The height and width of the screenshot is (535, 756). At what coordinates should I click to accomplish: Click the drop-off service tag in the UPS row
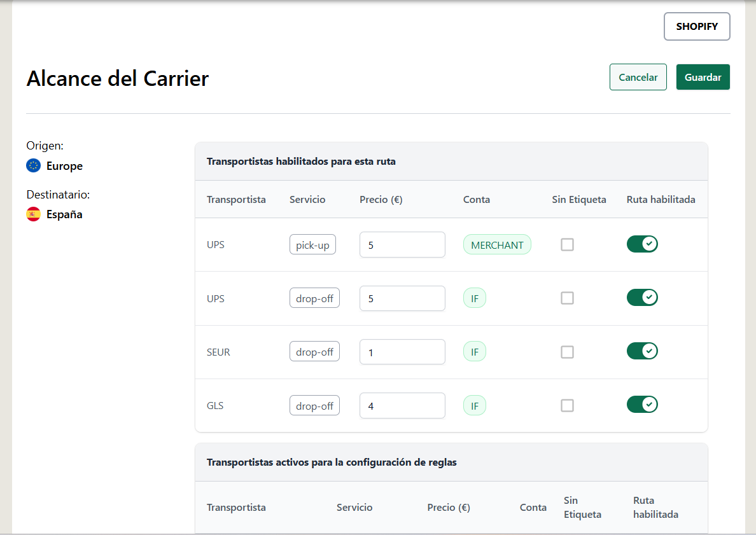coord(314,298)
